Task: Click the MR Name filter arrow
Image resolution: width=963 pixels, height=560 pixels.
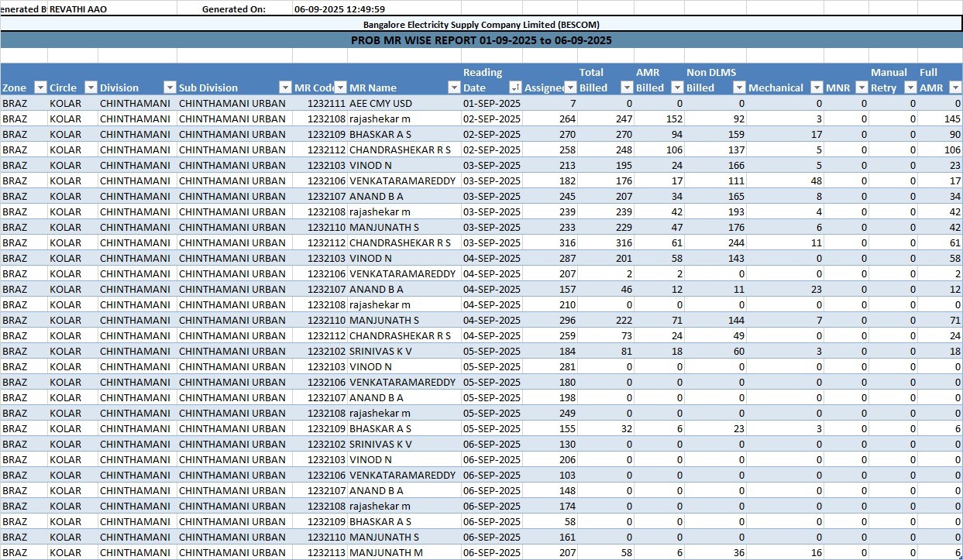Action: tap(453, 88)
